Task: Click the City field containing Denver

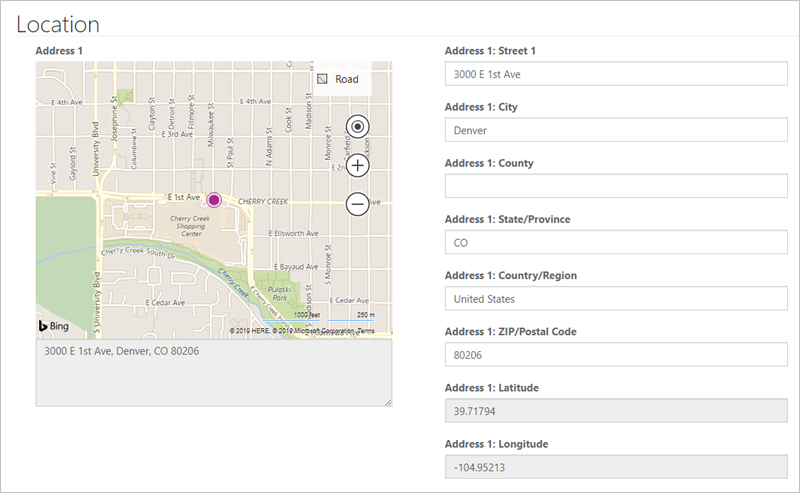Action: (x=616, y=130)
